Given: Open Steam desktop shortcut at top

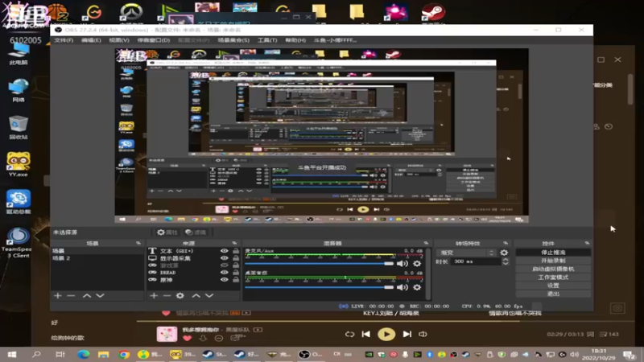Looking at the screenshot, I should (x=433, y=12).
